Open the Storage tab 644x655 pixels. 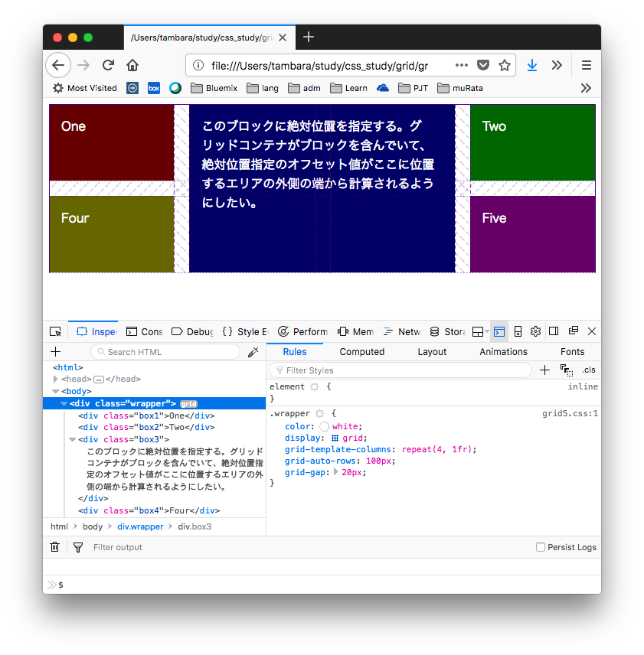(x=447, y=331)
